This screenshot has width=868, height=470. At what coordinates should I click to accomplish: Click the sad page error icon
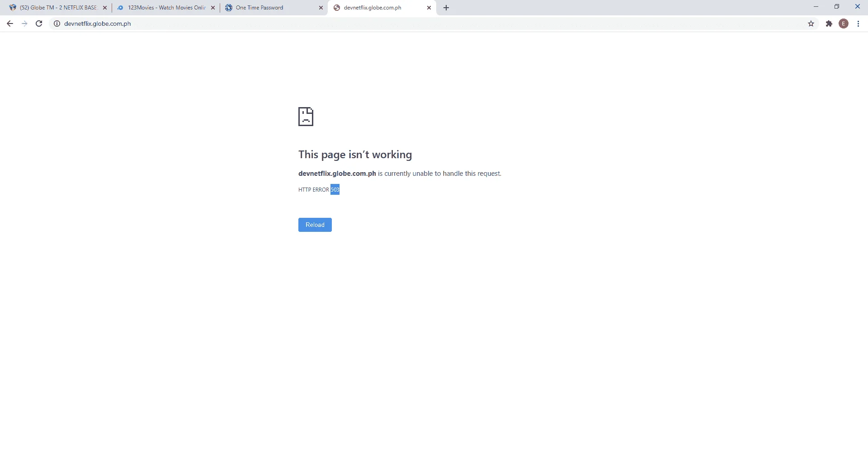306,117
